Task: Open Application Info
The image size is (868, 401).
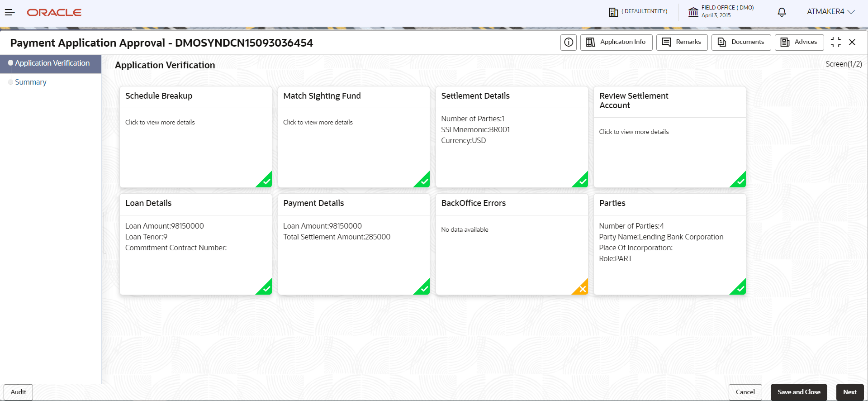Action: click(616, 42)
